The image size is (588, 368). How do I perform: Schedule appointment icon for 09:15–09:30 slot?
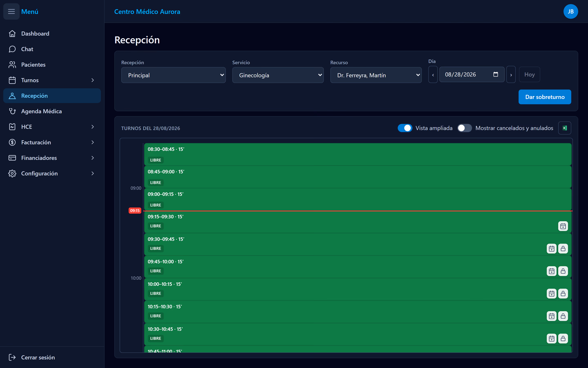[563, 226]
